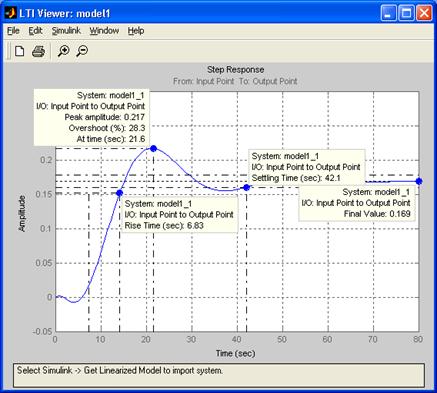Viewport: 437px width, 393px height.
Task: Click the Print icon in toolbar
Action: [38, 51]
